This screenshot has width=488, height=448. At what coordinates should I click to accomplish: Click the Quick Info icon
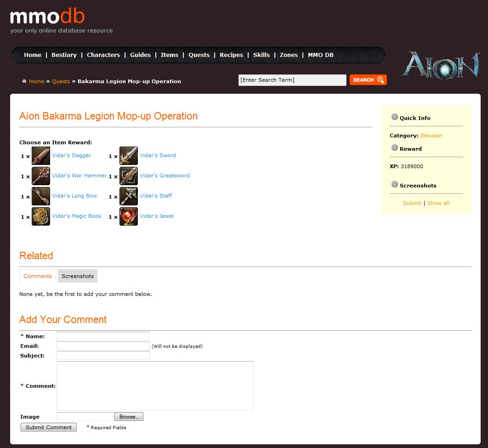(x=394, y=117)
